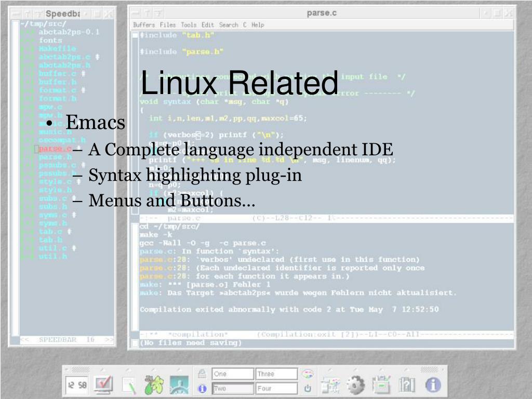Open the desktop windows icon left of gear
This screenshot has width=532, height=399.
[x=330, y=385]
